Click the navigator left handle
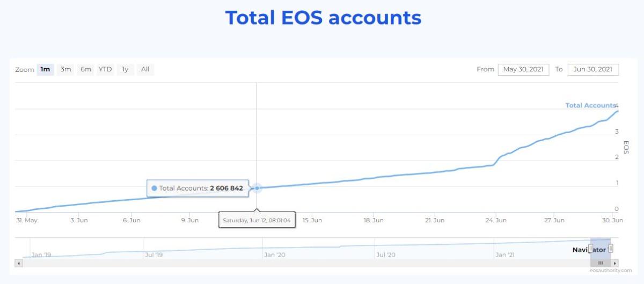The height and width of the screenshot is (284, 644). 590,249
